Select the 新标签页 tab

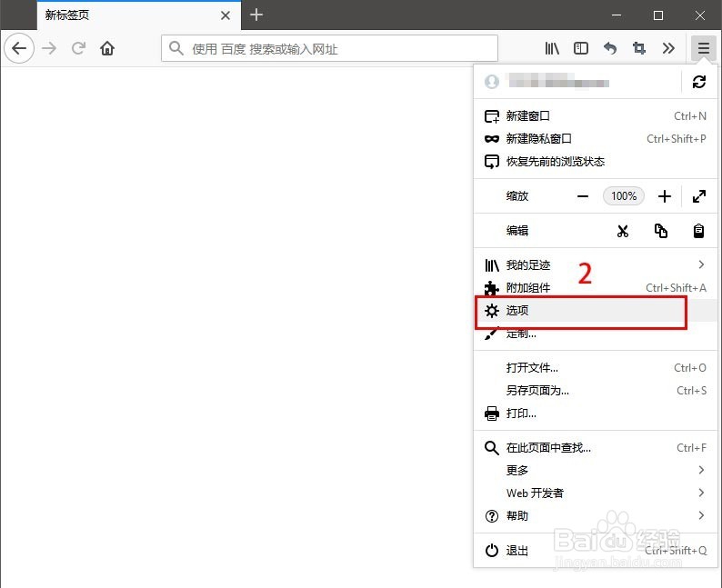138,15
